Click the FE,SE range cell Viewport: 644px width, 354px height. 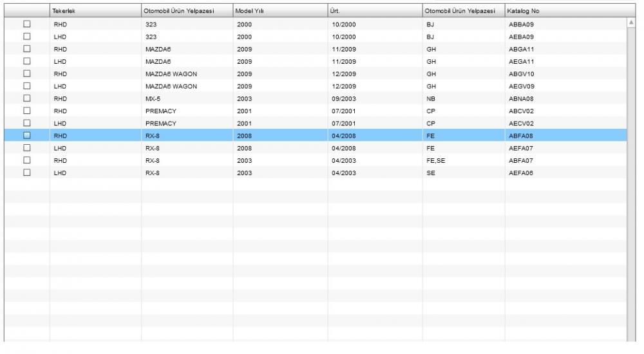coord(436,160)
